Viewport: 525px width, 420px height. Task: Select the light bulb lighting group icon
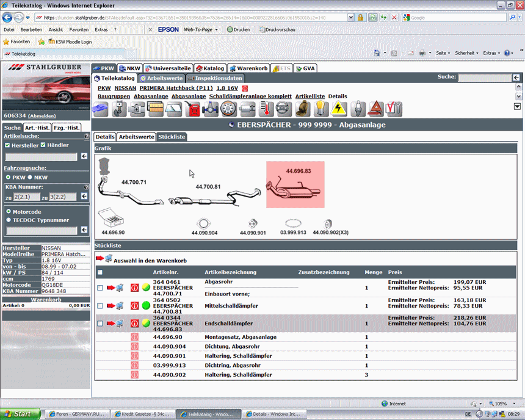coord(320,109)
